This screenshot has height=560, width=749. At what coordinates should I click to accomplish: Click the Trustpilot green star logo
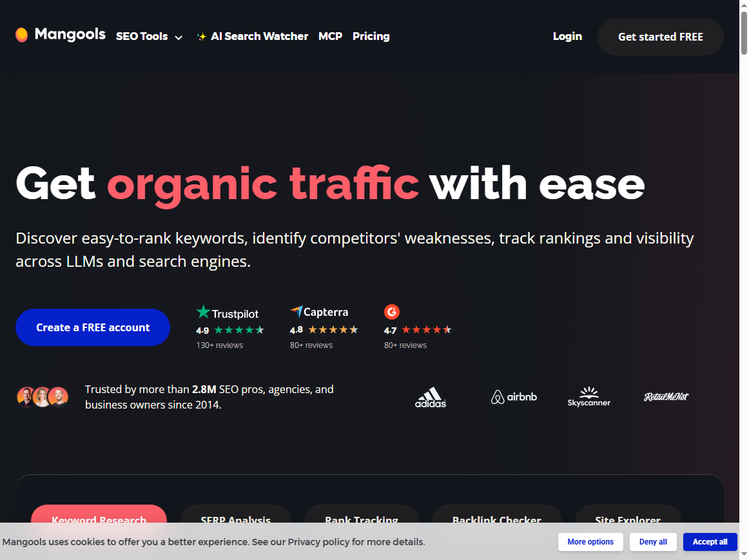(203, 312)
